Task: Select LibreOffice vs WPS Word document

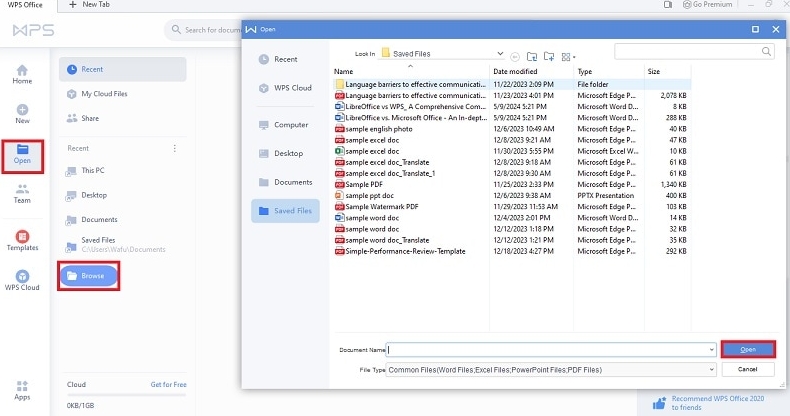Action: click(x=511, y=106)
